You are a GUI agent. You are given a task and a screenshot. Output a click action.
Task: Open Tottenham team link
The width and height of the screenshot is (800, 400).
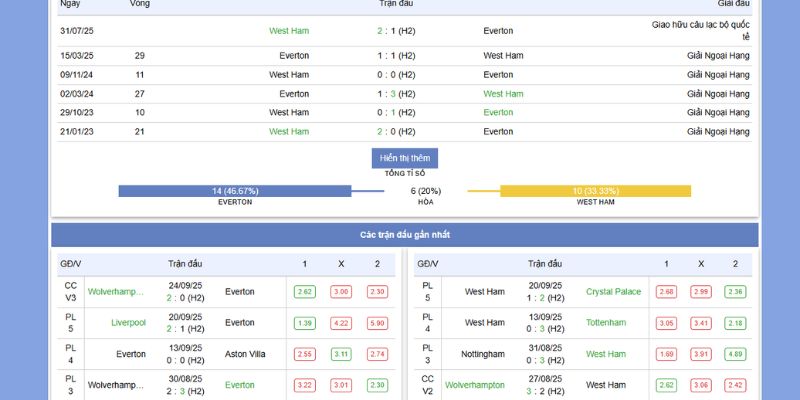pyautogui.click(x=606, y=322)
